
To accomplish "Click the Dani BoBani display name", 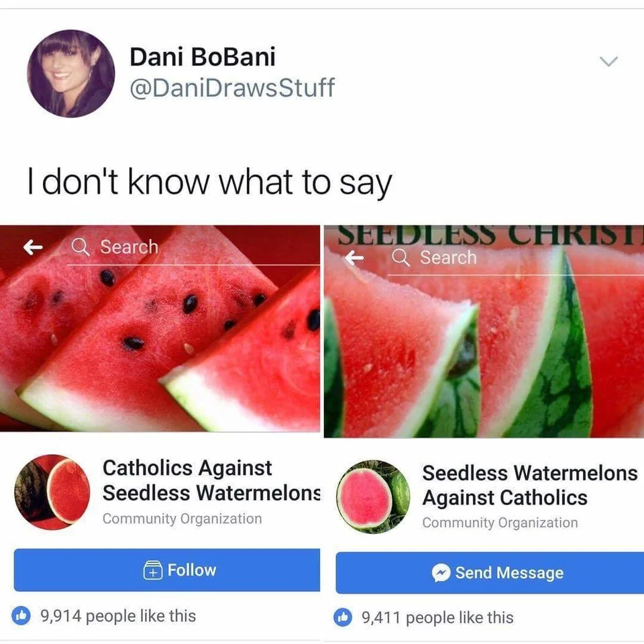I will (202, 57).
